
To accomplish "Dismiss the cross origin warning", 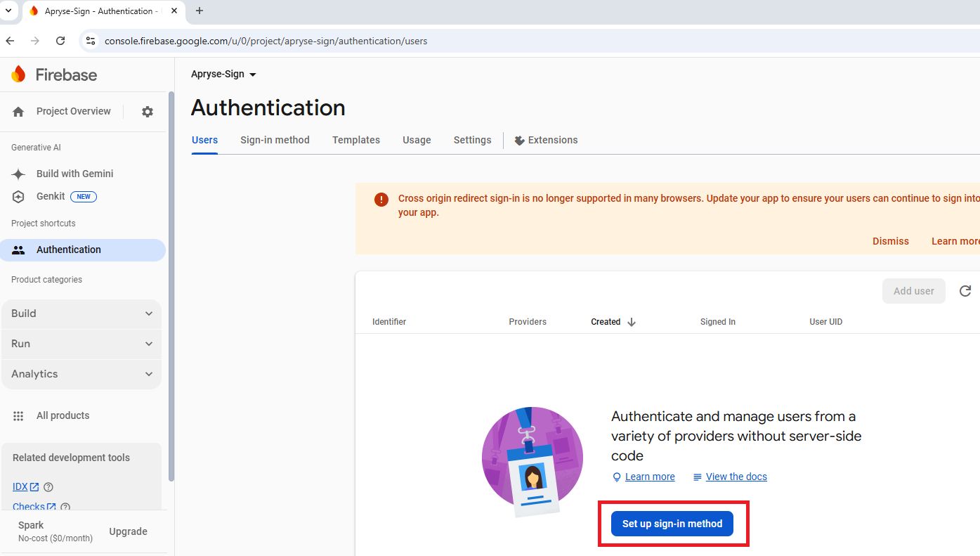I will click(891, 241).
